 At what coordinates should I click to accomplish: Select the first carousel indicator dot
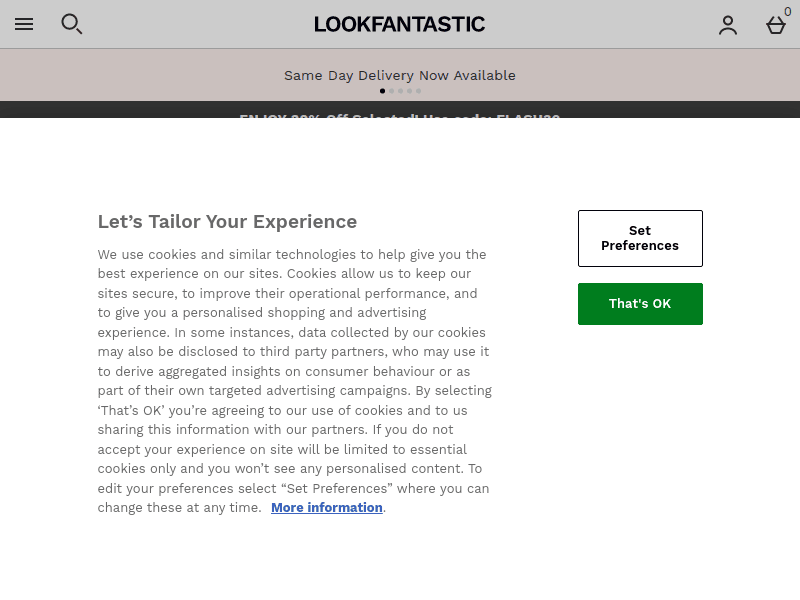coord(382,91)
